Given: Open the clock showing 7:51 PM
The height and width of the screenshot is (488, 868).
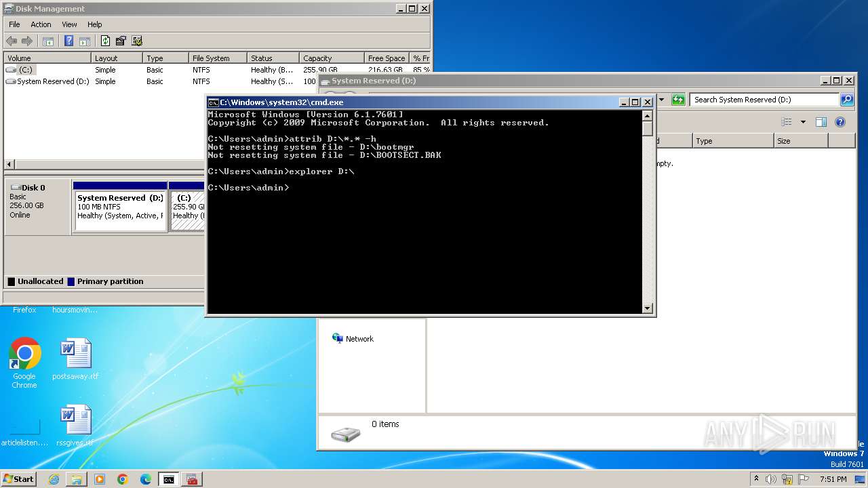Looking at the screenshot, I should coord(833,479).
